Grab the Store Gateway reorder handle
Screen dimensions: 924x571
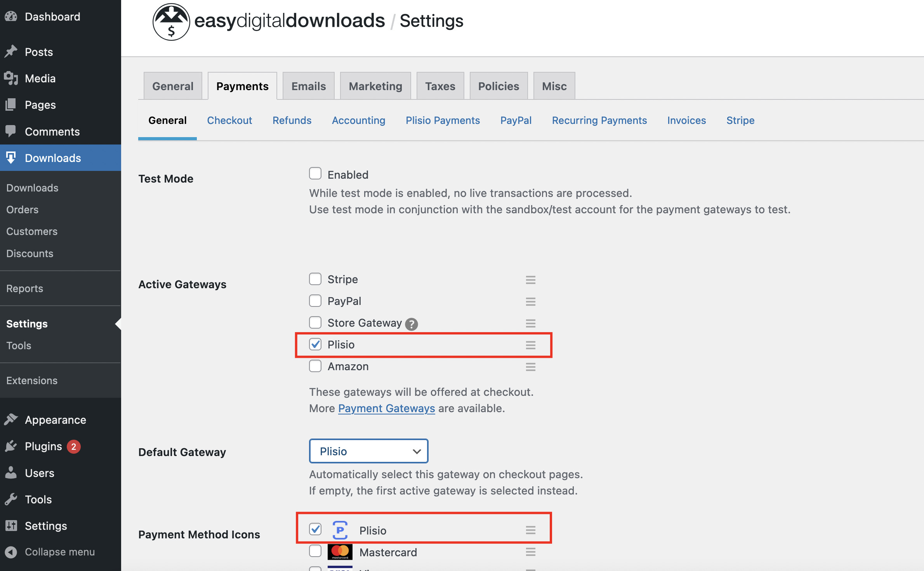[x=530, y=323]
